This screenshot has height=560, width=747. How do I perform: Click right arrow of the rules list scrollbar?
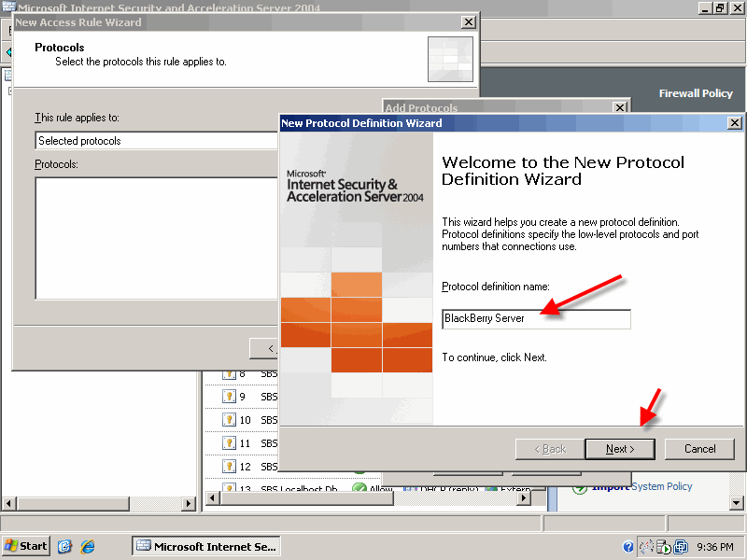pyautogui.click(x=524, y=498)
